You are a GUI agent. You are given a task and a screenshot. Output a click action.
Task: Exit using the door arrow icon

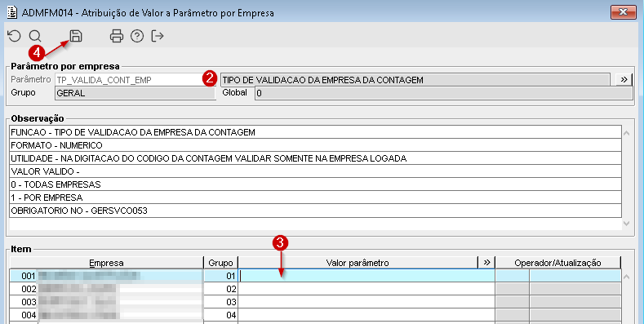coord(158,36)
